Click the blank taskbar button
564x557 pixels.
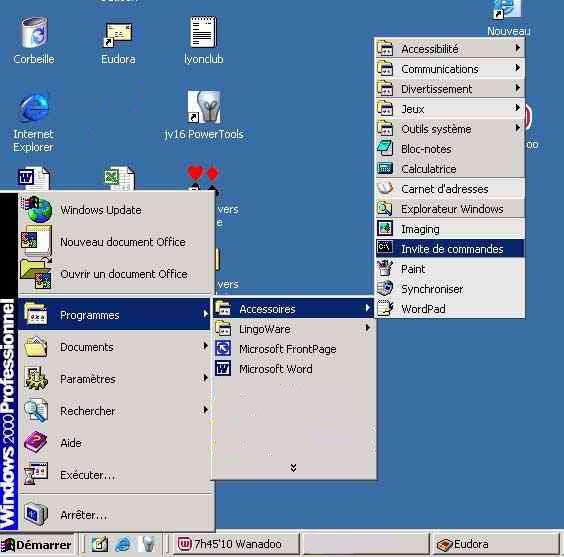pyautogui.click(x=365, y=544)
